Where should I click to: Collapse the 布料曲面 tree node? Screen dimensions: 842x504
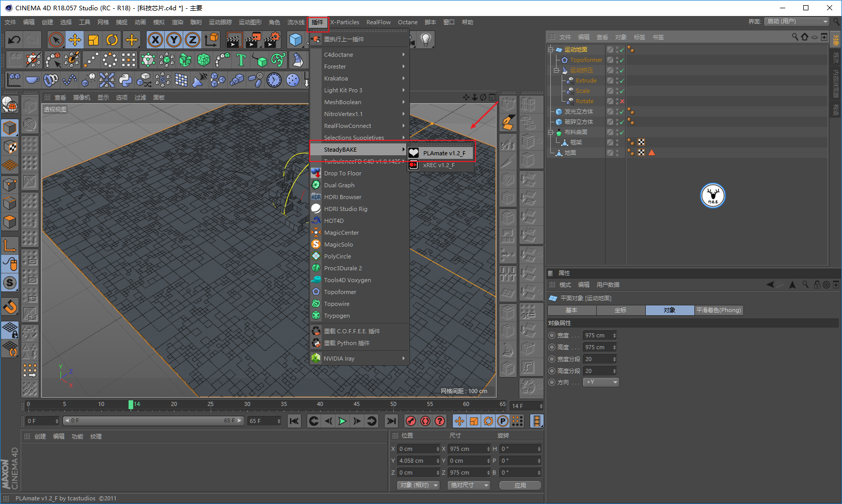pos(551,132)
